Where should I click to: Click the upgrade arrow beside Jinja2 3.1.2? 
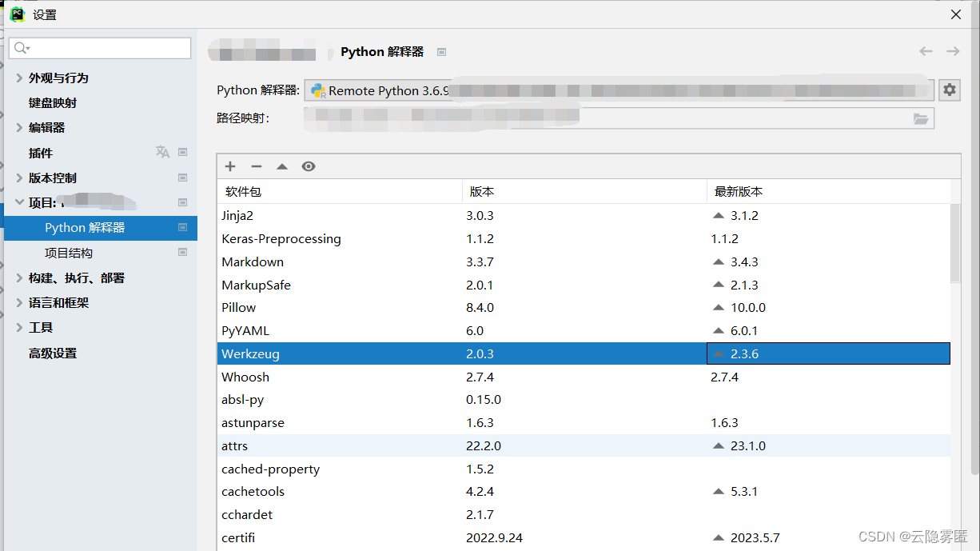coord(718,216)
